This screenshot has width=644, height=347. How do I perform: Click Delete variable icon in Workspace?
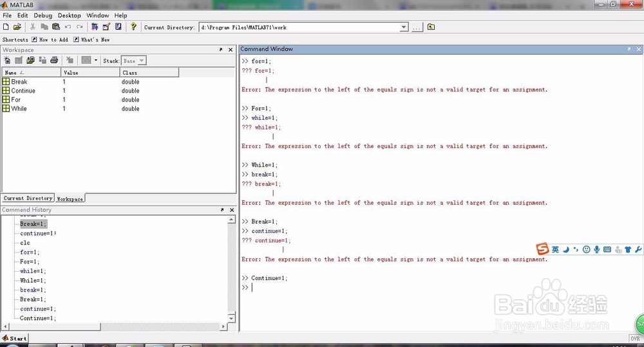[70, 61]
